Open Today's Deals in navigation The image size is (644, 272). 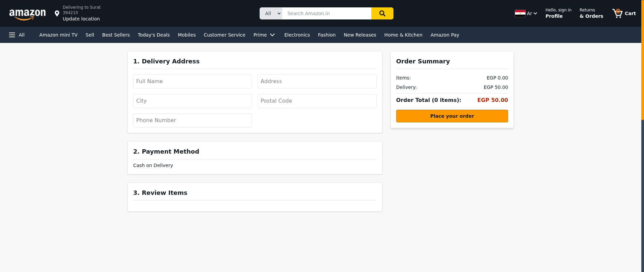[154, 35]
